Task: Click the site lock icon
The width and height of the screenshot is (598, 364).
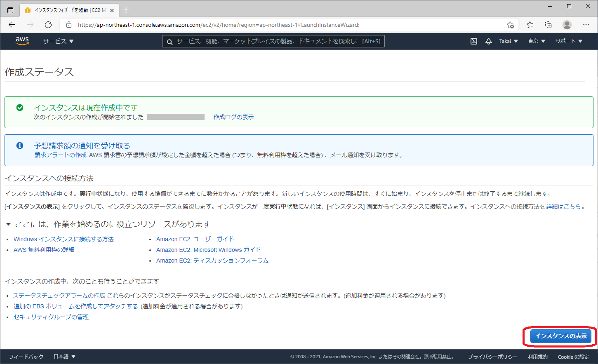Action: [x=68, y=25]
